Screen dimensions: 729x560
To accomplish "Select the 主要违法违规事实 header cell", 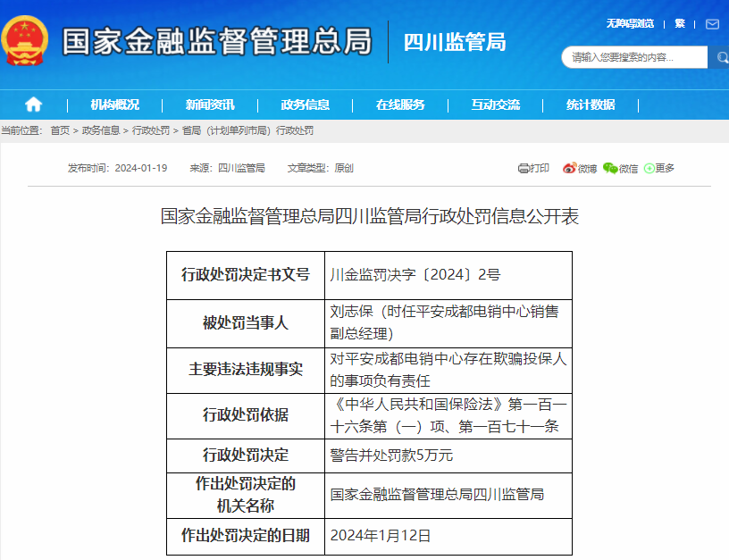I will click(x=246, y=370).
